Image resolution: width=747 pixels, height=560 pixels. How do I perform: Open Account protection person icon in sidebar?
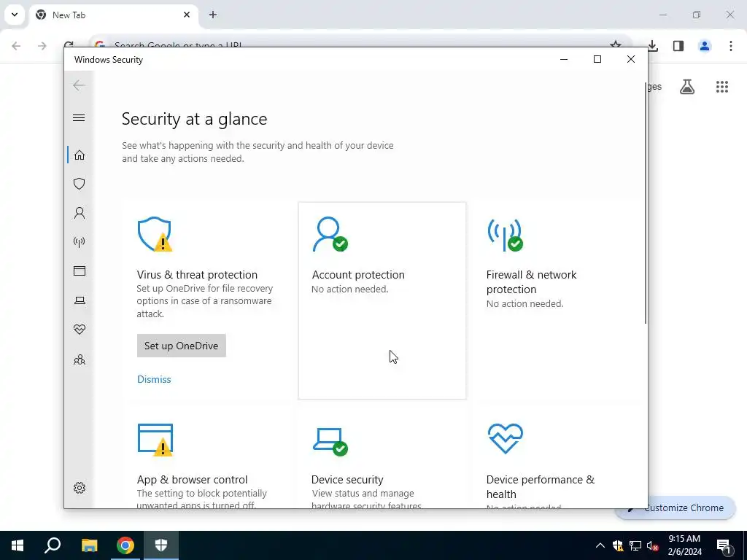(80, 213)
